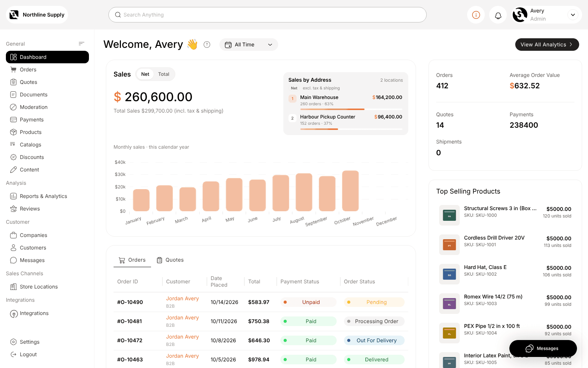Select the Orders tab in table

pos(132,260)
